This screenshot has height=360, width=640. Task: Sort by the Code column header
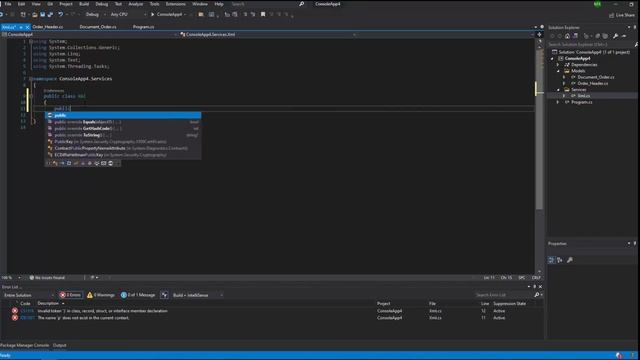coord(25,304)
